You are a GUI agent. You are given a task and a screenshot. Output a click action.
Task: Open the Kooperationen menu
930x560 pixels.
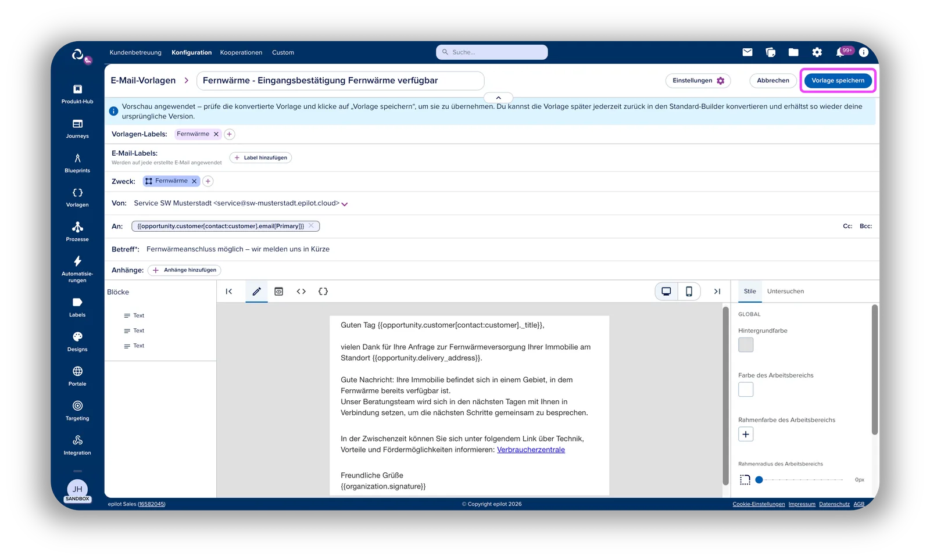coord(241,52)
